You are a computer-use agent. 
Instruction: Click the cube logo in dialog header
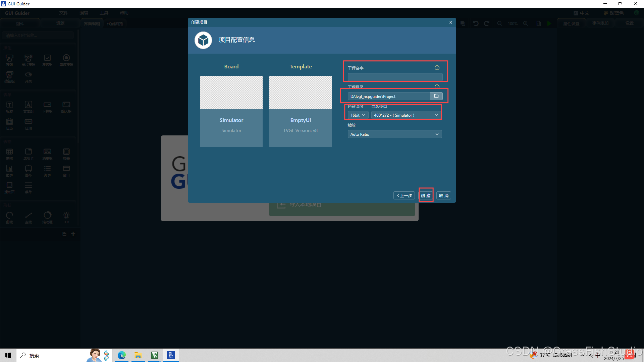click(x=203, y=40)
